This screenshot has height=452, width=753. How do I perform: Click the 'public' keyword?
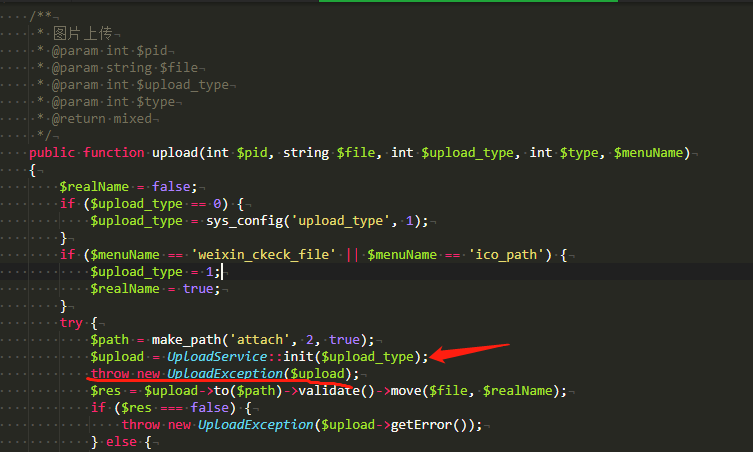pyautogui.click(x=52, y=153)
